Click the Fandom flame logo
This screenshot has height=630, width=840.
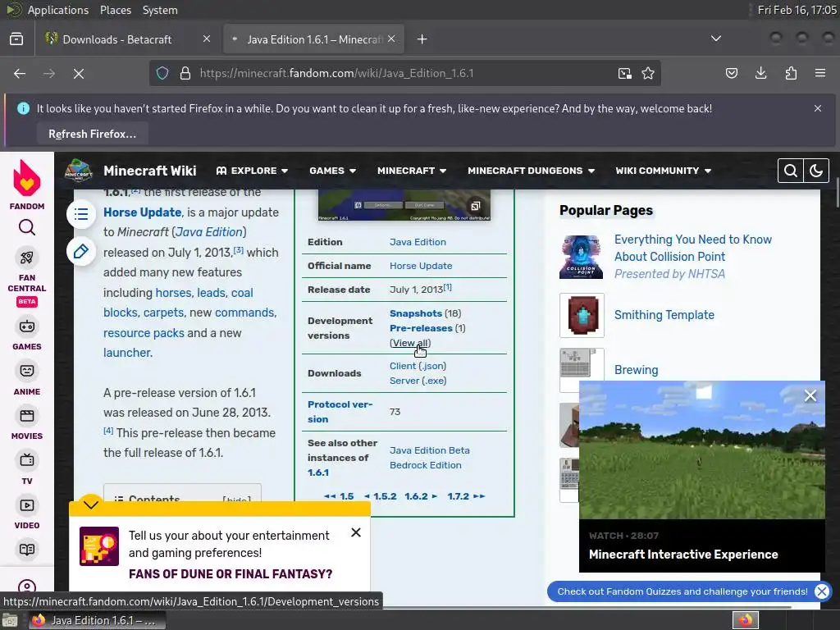click(x=27, y=178)
